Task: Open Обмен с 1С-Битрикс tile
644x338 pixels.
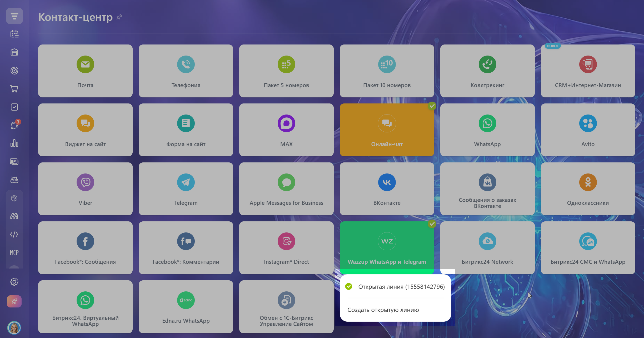Action: 286,307
